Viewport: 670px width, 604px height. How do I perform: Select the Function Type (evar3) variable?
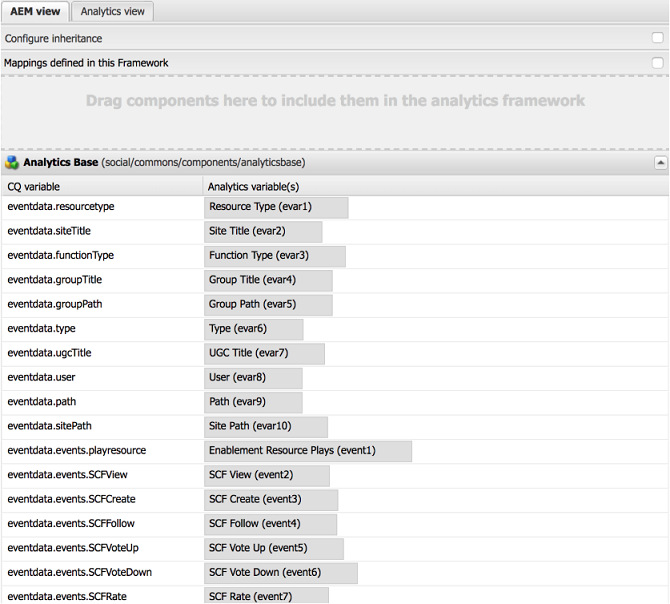coord(275,256)
